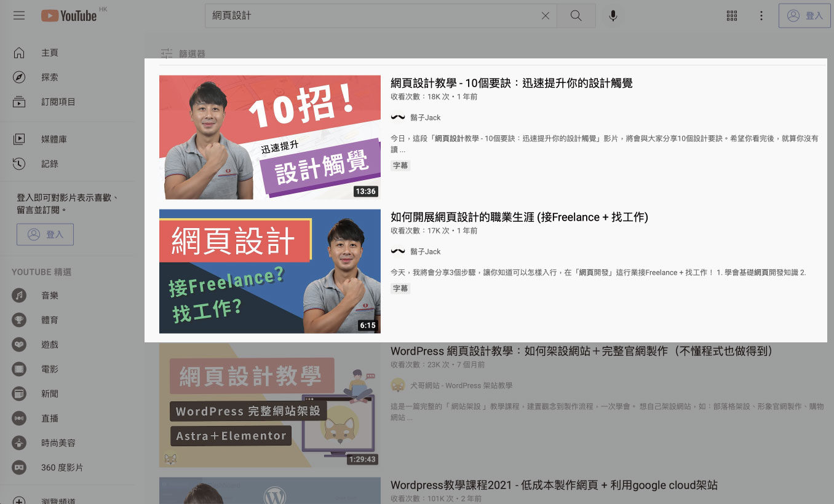Start voice search with microphone

[x=613, y=16]
